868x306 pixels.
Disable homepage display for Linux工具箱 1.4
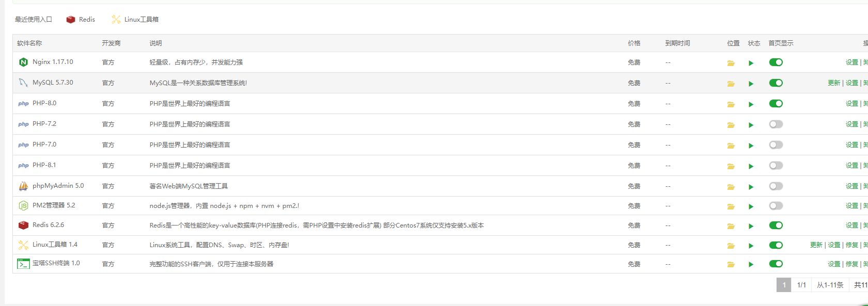click(x=776, y=245)
